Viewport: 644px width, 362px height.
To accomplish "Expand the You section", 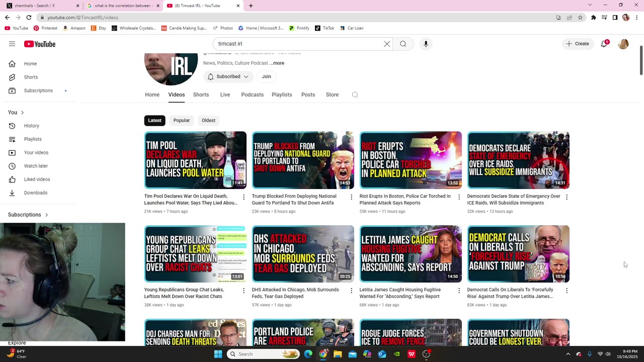I will [x=16, y=112].
